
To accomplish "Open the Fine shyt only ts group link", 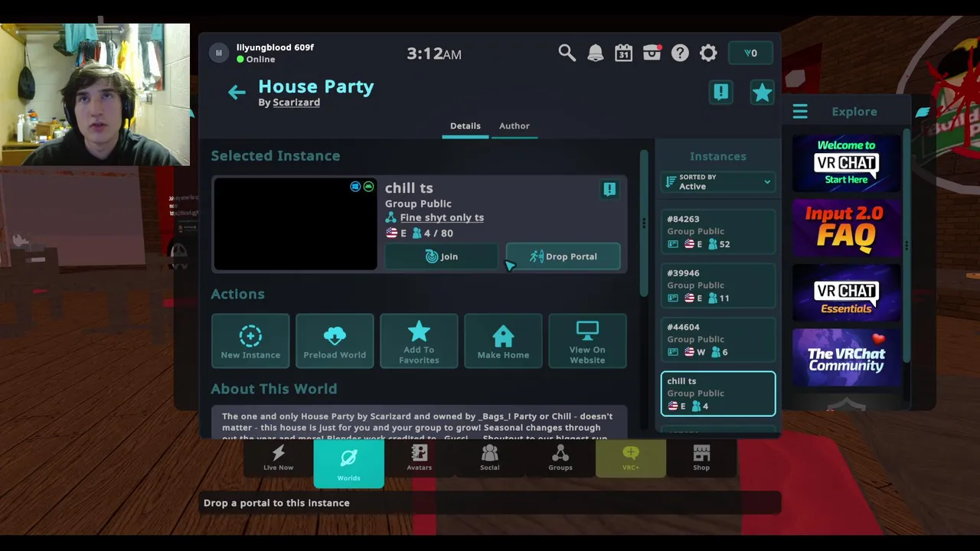I will pyautogui.click(x=442, y=217).
